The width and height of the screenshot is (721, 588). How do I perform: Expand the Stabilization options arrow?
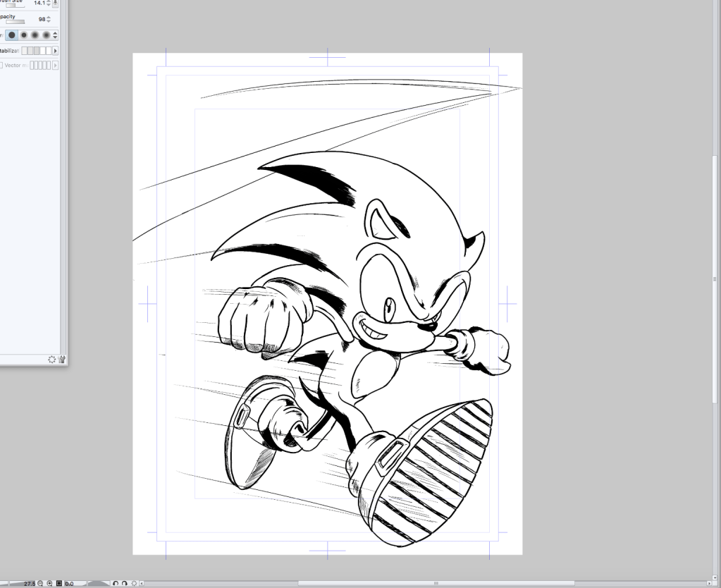click(x=56, y=51)
